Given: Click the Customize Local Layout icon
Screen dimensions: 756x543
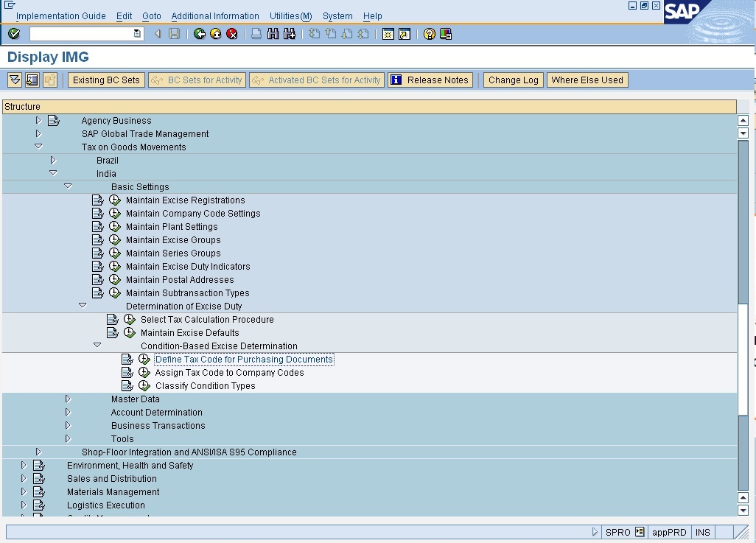Looking at the screenshot, I should pyautogui.click(x=446, y=34).
